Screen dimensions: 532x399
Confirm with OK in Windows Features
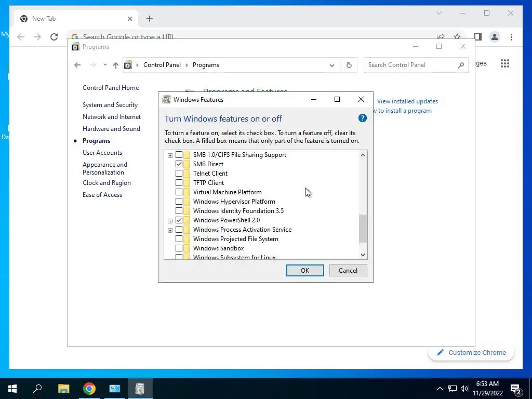(305, 270)
